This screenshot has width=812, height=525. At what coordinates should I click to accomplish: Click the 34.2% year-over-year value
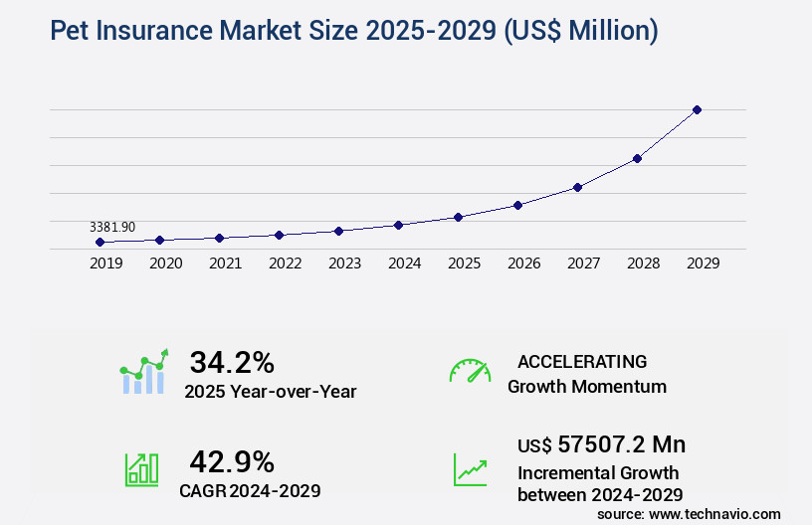click(232, 362)
